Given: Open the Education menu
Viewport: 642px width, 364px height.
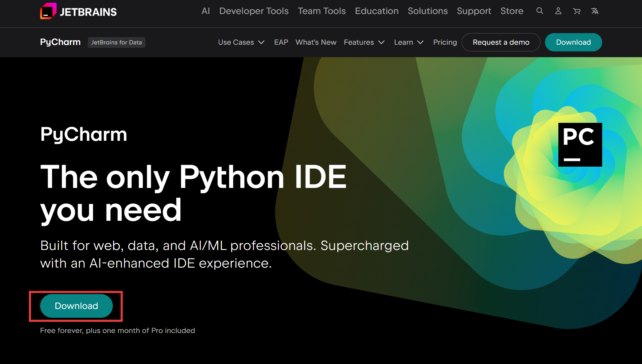Looking at the screenshot, I should pos(377,11).
